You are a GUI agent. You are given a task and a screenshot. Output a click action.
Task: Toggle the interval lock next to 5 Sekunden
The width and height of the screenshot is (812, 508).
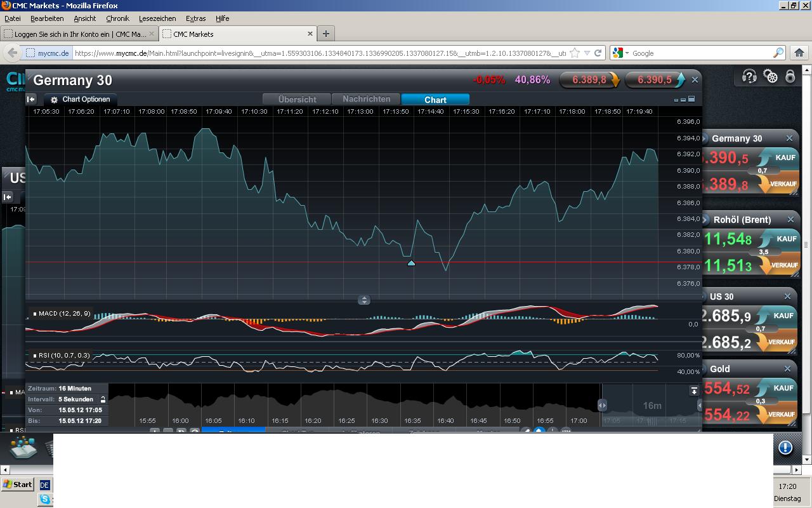pos(103,399)
